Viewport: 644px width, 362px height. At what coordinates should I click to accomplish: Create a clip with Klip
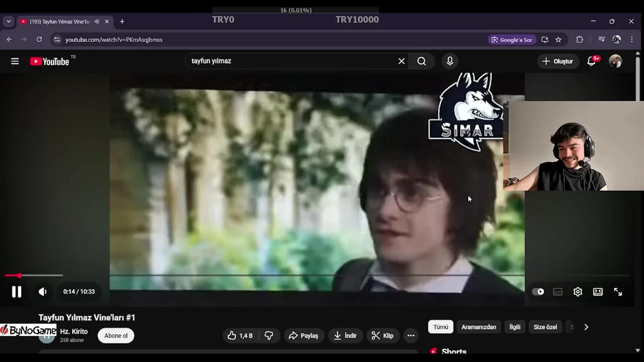pyautogui.click(x=382, y=336)
